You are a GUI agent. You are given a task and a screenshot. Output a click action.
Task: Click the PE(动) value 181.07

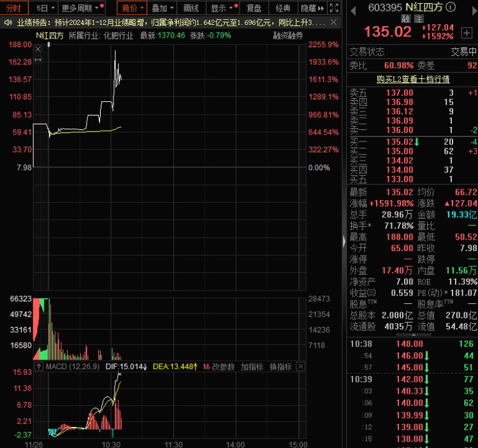[x=463, y=293]
